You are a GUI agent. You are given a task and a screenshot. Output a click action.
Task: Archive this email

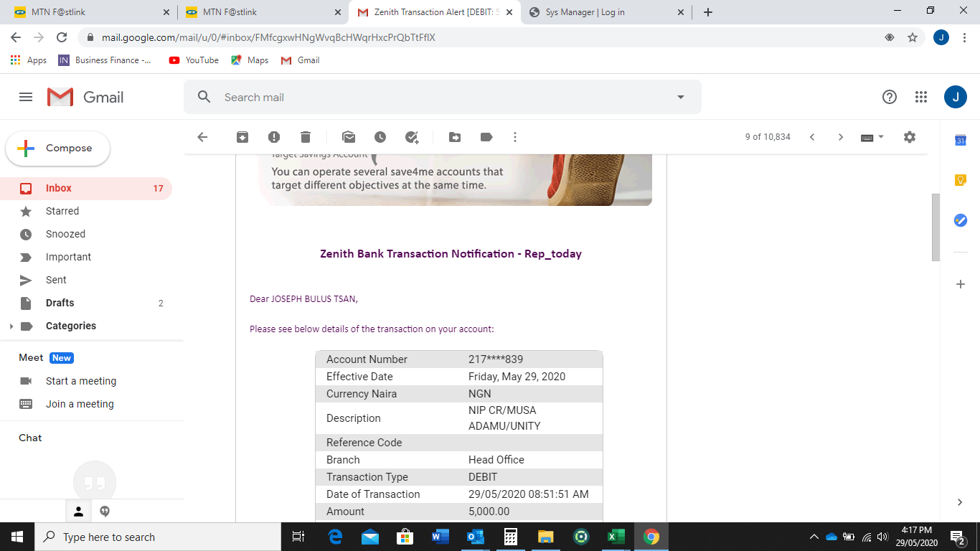coord(242,137)
